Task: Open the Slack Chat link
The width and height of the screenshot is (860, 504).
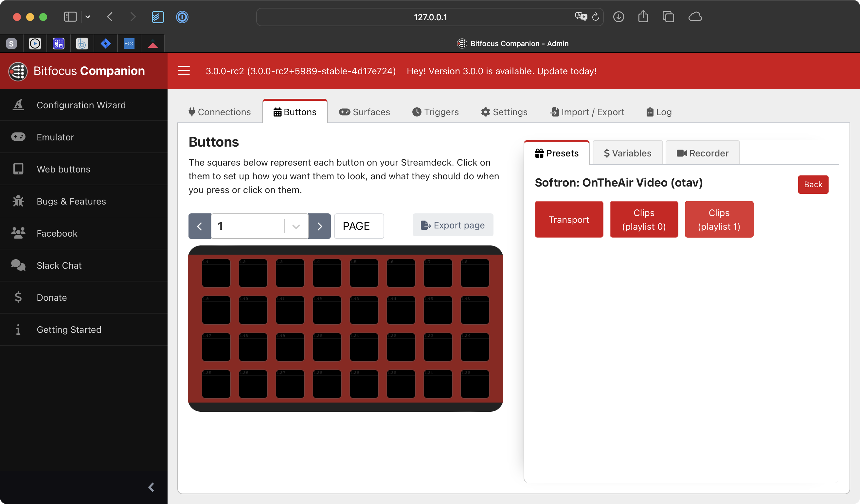Action: [84, 265]
